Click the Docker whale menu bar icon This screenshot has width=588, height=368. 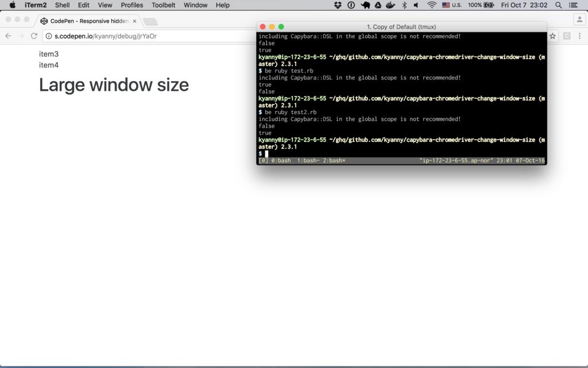[x=390, y=5]
